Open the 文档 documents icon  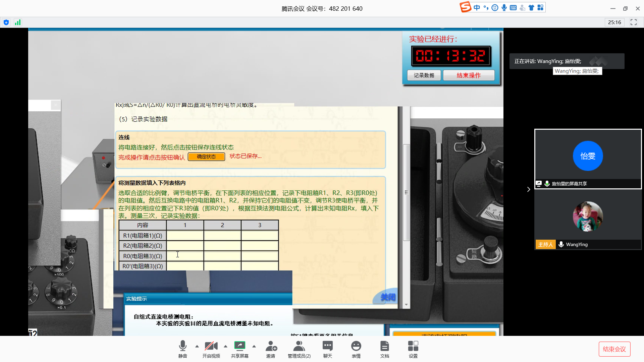coord(384,346)
